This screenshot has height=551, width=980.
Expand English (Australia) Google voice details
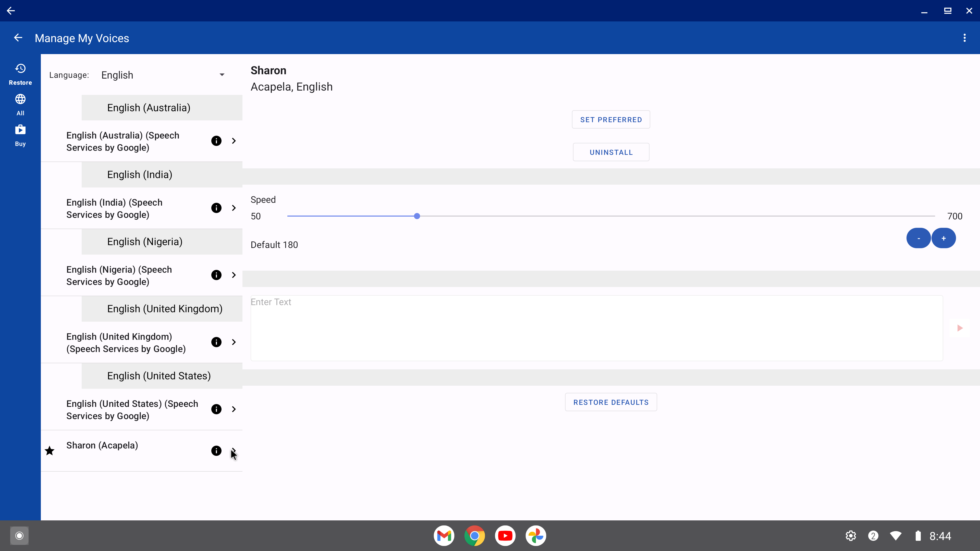click(234, 141)
